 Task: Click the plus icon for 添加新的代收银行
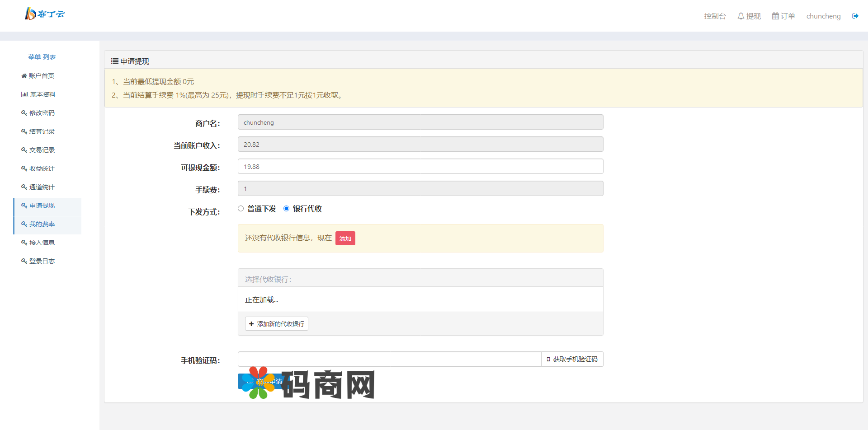pos(251,324)
